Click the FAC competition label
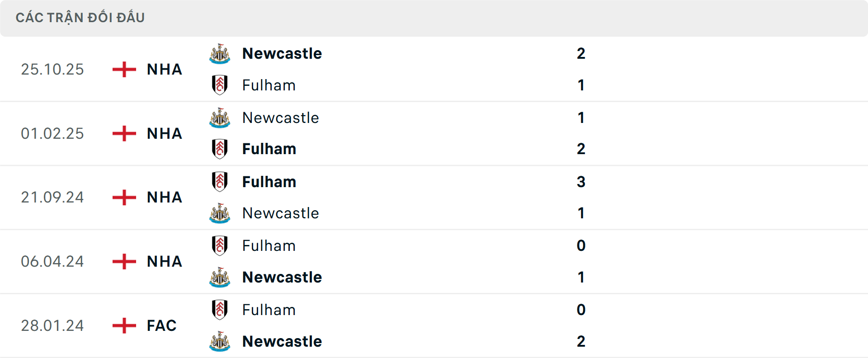 (161, 325)
